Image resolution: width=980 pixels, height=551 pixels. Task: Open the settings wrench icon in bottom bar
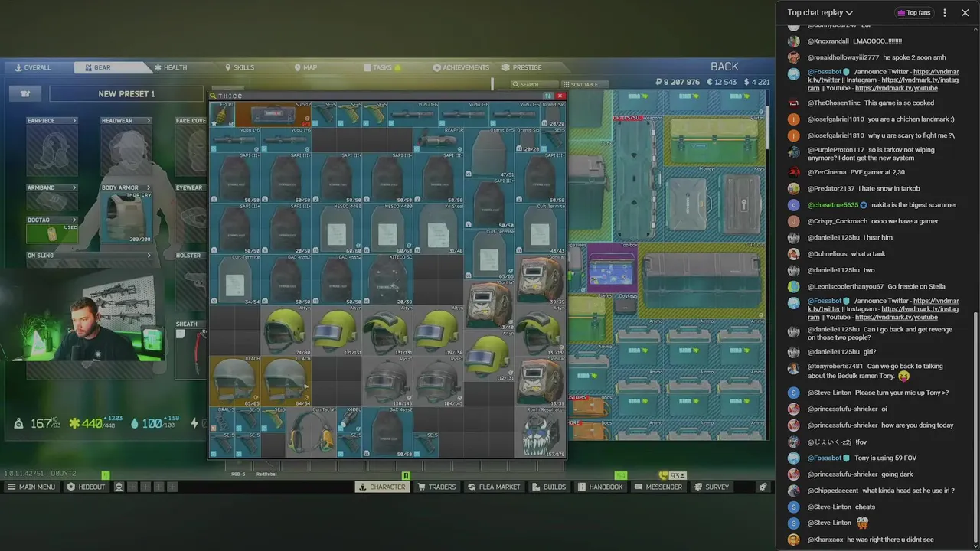tap(763, 487)
